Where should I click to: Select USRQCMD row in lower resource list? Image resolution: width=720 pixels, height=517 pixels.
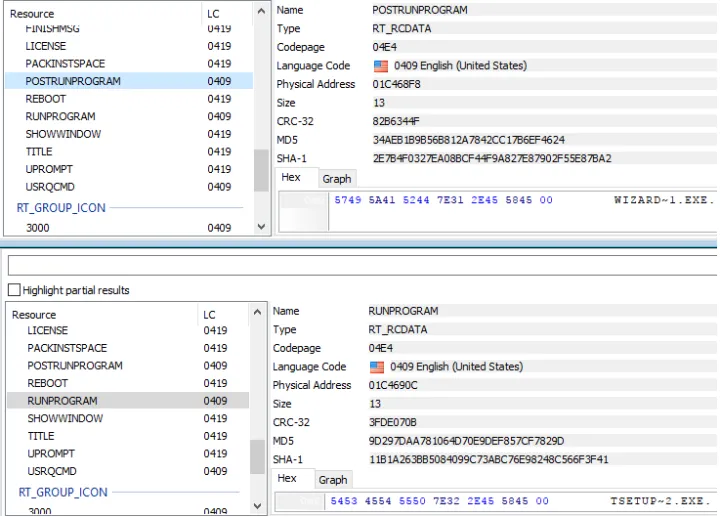128,471
